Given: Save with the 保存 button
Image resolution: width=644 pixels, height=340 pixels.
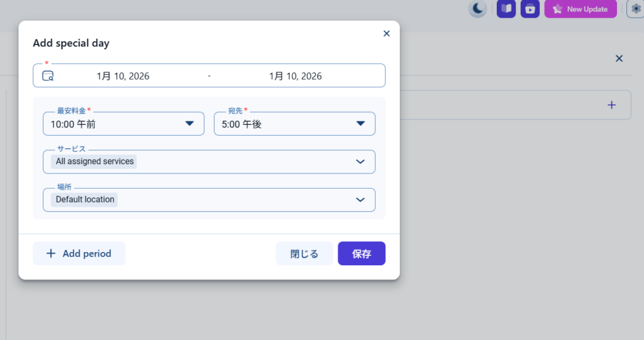Looking at the screenshot, I should (x=361, y=254).
